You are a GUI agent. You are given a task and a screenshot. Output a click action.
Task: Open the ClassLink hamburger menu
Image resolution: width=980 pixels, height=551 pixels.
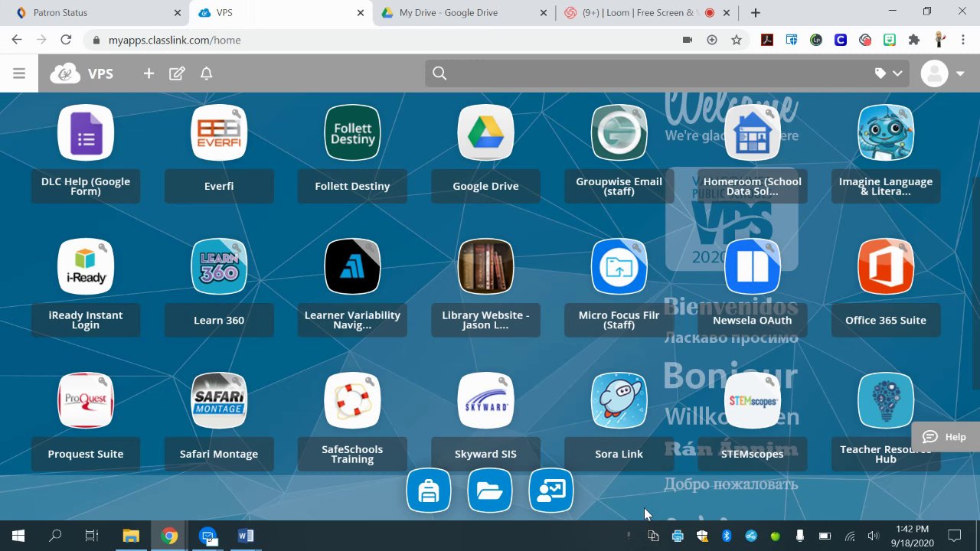[x=19, y=73]
